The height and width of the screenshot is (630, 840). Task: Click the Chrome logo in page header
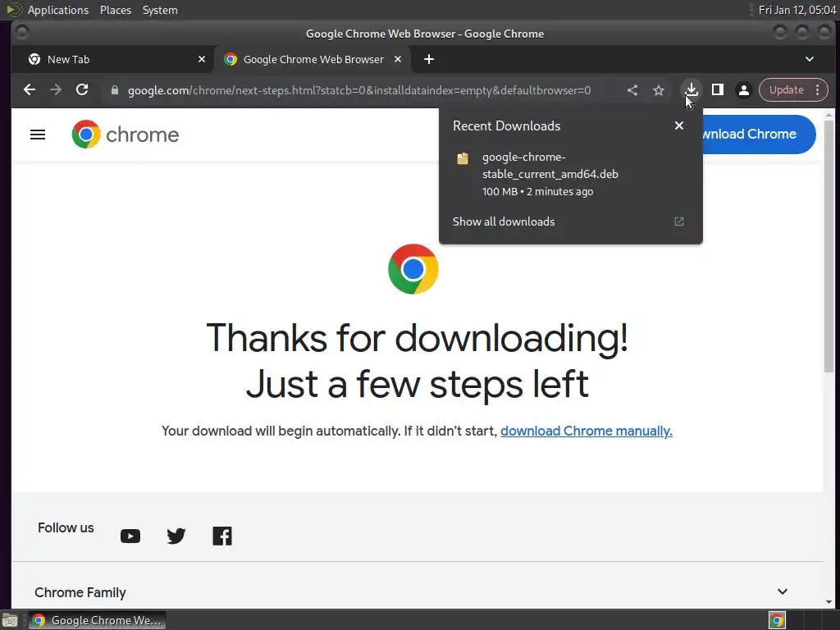126,135
